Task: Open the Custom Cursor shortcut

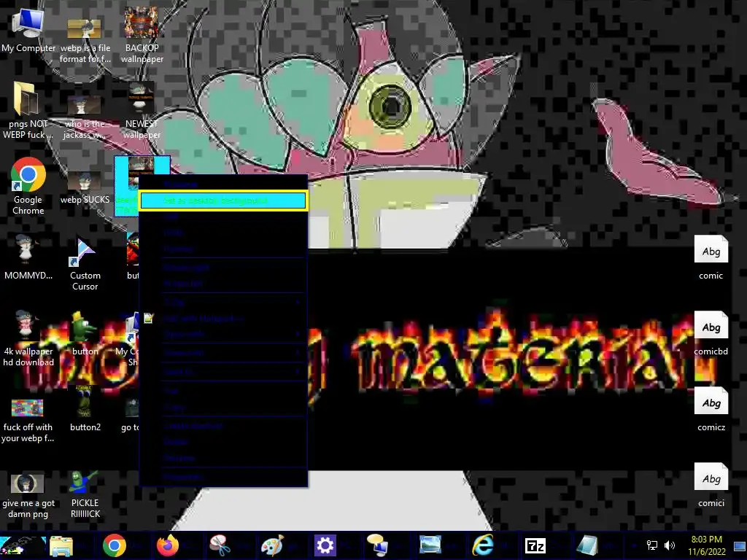Action: pos(85,264)
